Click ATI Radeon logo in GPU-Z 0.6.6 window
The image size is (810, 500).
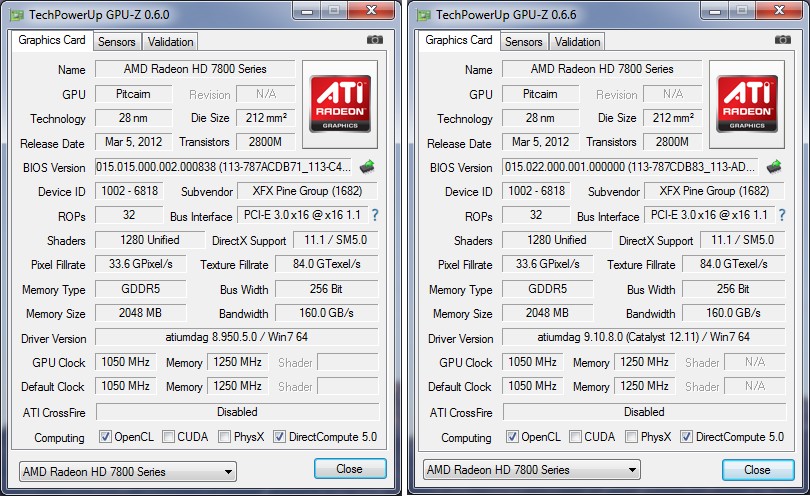tap(747, 104)
